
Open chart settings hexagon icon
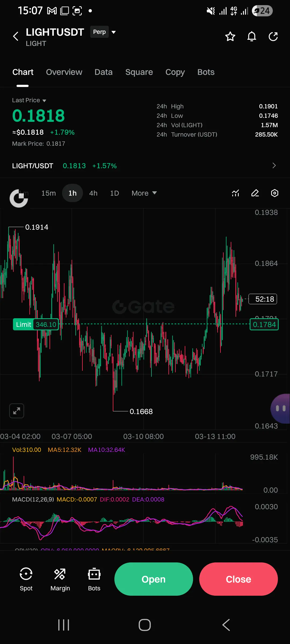click(274, 193)
